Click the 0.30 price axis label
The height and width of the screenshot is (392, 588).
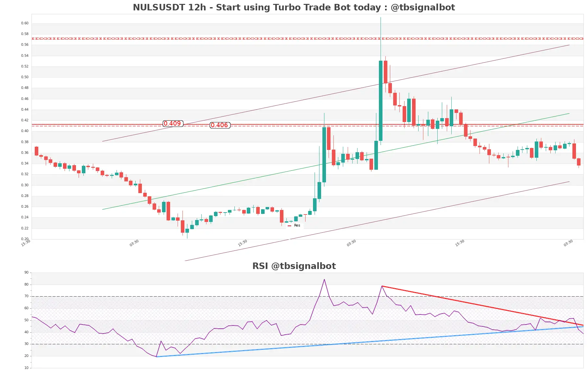25,185
